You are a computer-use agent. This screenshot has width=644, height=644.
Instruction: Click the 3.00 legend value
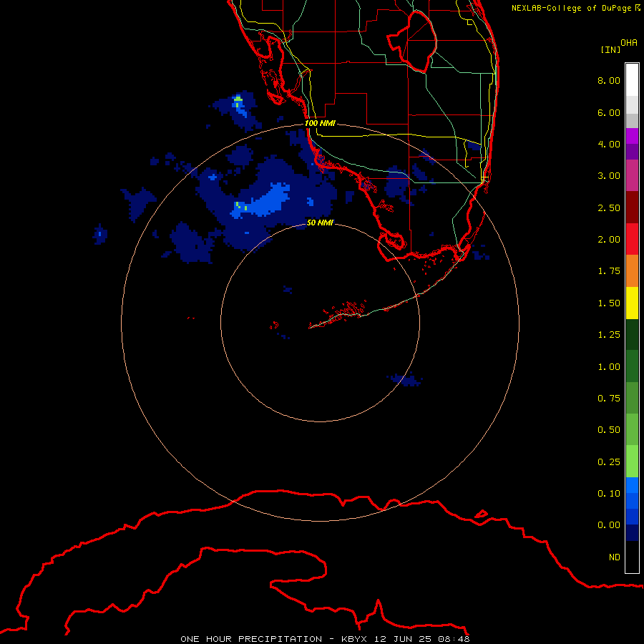(x=609, y=176)
